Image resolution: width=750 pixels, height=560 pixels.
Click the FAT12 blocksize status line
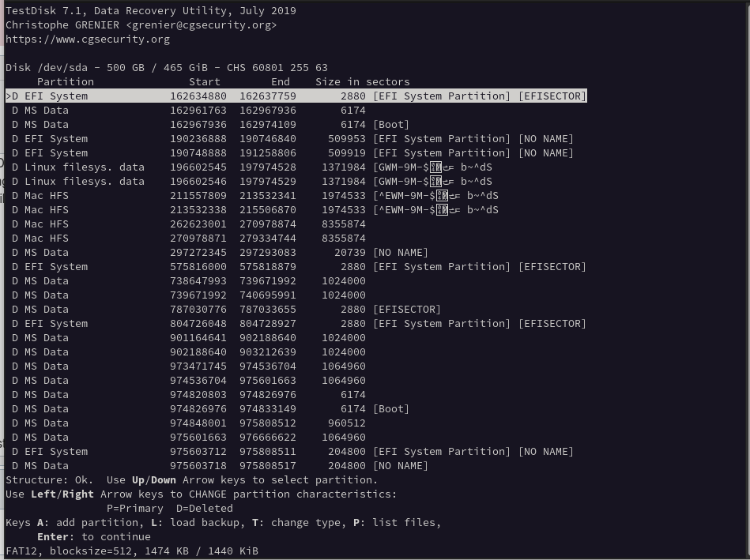[x=132, y=551]
